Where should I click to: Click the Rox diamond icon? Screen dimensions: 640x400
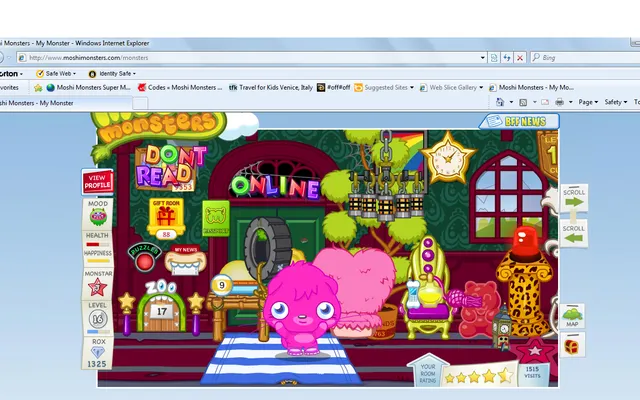[98, 353]
